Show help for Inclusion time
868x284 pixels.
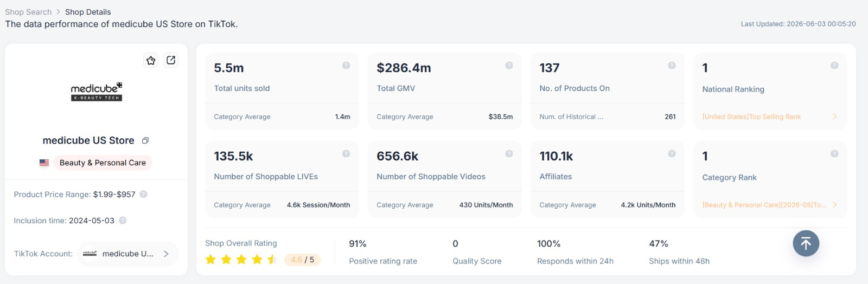123,221
